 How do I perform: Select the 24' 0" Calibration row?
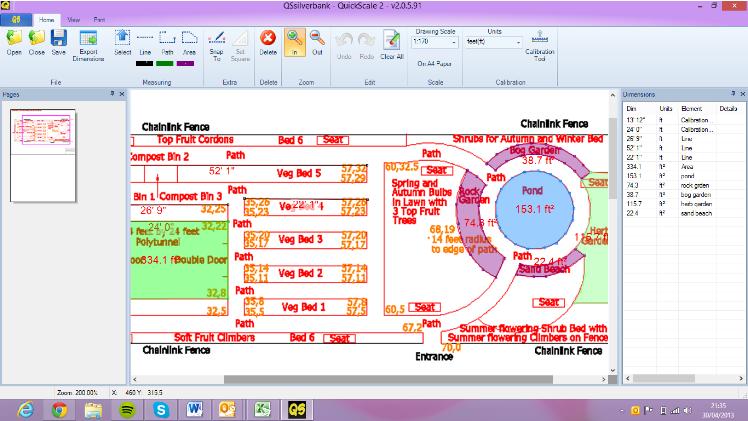[684, 129]
